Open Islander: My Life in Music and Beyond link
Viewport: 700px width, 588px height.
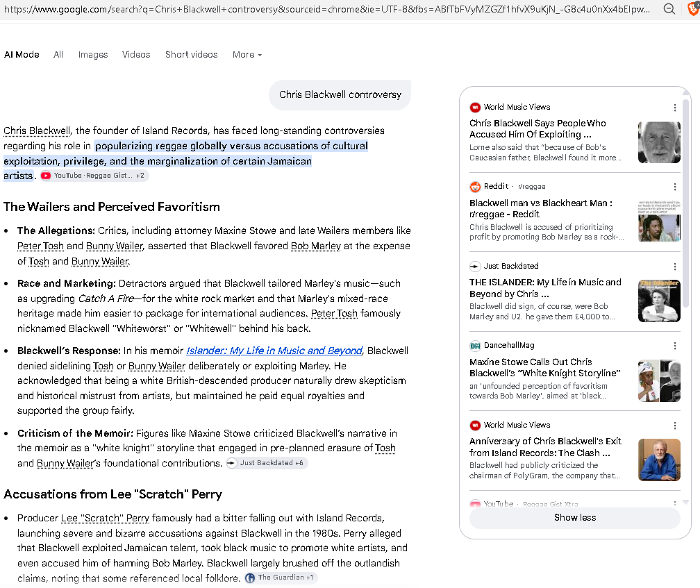pos(274,351)
